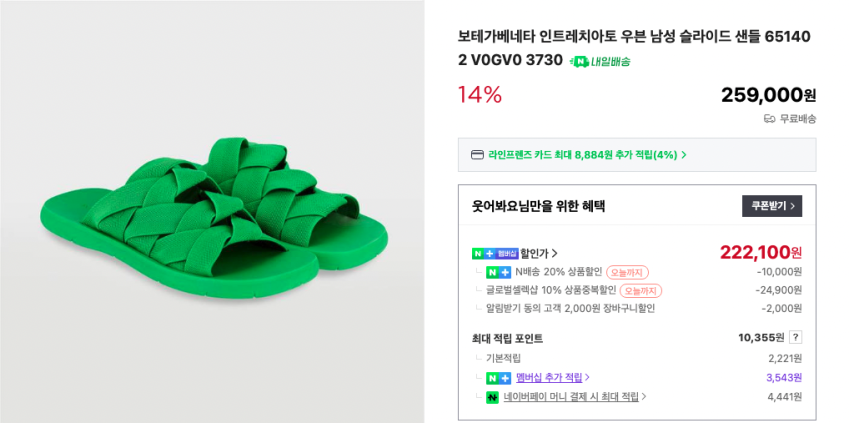Image resolution: width=849 pixels, height=423 pixels.
Task: Open the question mark help for 적립 포인트
Action: tap(795, 338)
